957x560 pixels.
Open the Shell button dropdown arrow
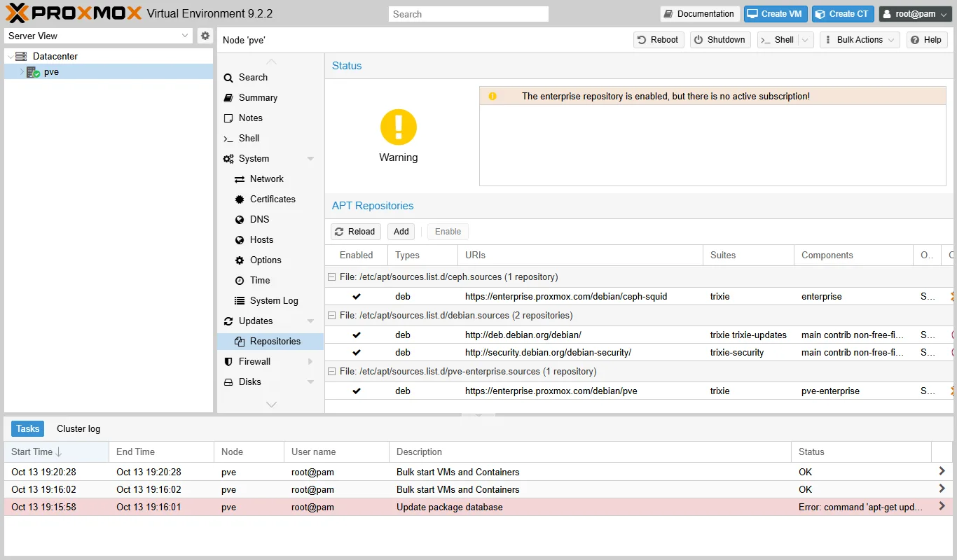pos(806,40)
